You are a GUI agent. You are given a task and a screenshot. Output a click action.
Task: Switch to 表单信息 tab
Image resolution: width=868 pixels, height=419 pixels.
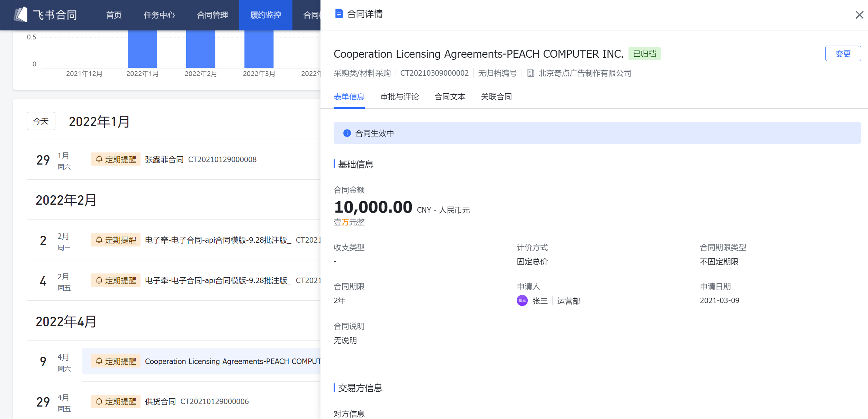pos(349,97)
